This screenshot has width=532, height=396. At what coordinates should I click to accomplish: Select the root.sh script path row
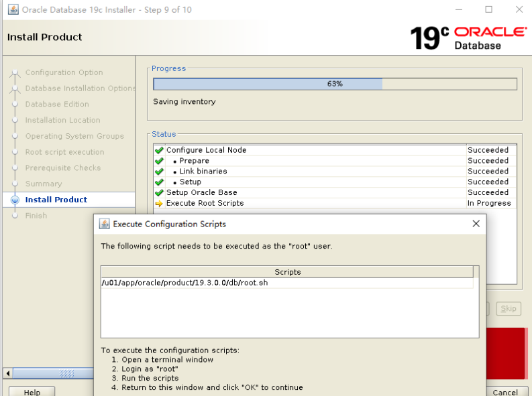(287, 283)
